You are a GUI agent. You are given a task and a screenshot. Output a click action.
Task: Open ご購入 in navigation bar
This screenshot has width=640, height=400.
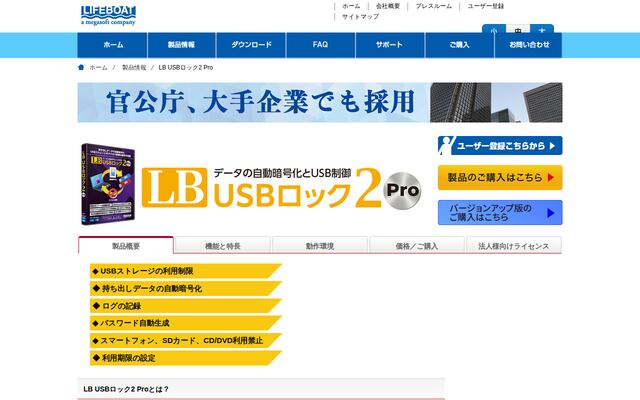(459, 45)
